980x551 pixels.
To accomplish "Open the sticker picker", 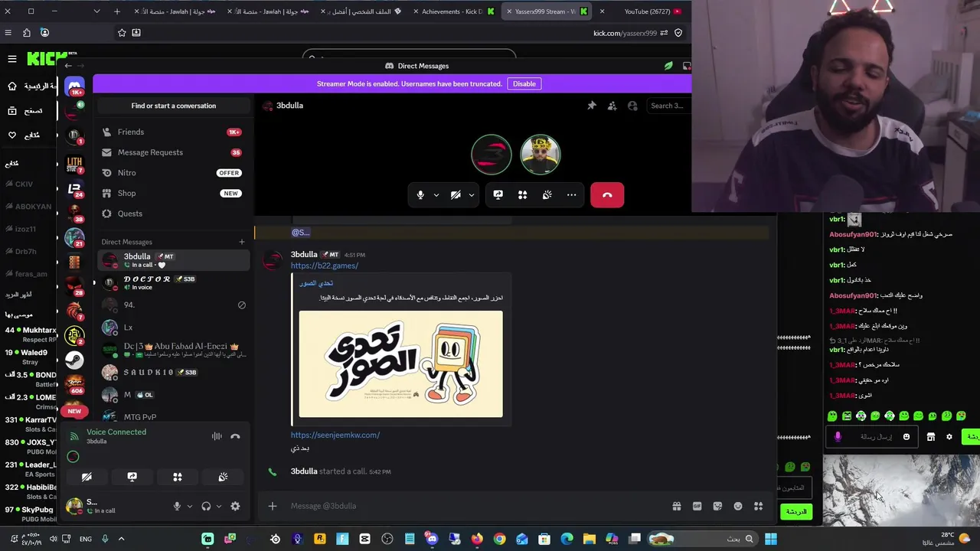I will pyautogui.click(x=717, y=506).
